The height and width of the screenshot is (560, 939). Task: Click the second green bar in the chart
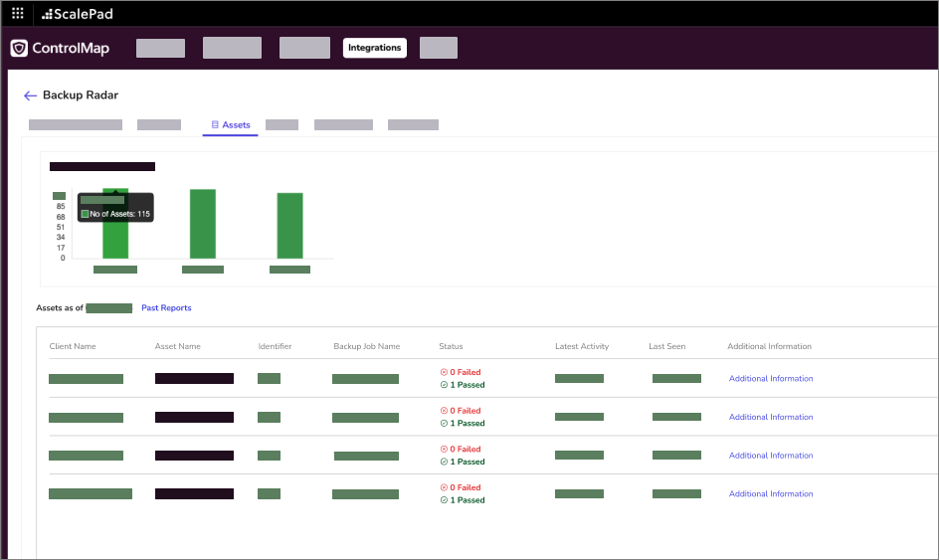[203, 224]
